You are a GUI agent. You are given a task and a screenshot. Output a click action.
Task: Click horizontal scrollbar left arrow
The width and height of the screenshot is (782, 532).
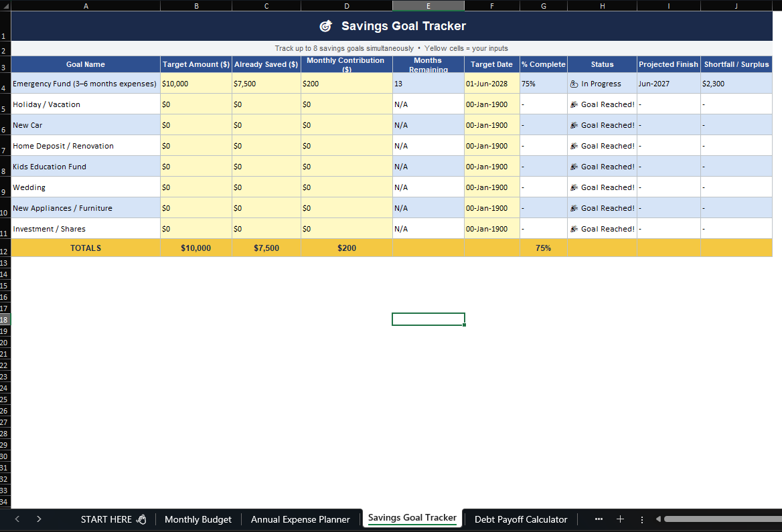point(658,519)
